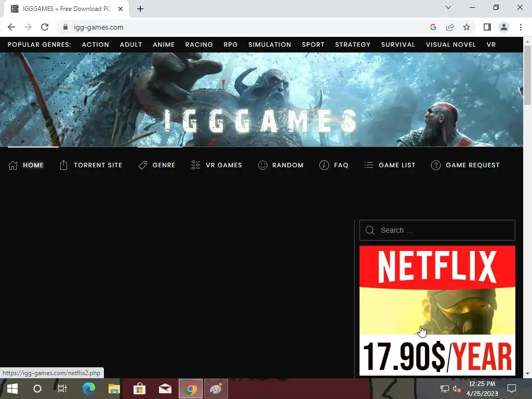Screen dimensions: 532x399
Task: Open the STRATEGY genre
Action: click(353, 45)
